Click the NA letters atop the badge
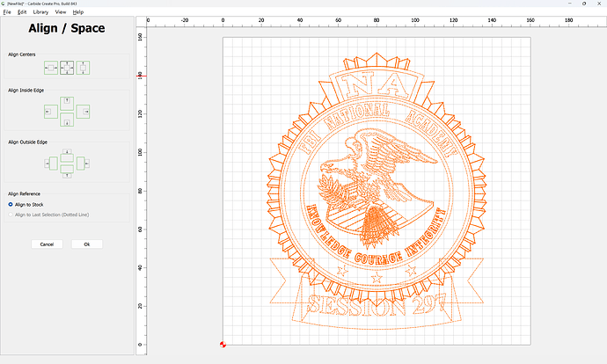 coord(377,85)
